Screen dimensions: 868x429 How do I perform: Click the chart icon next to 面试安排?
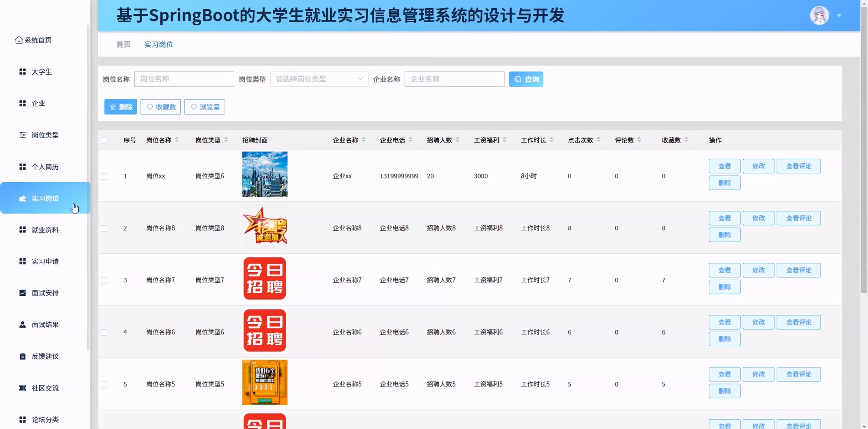coord(23,293)
